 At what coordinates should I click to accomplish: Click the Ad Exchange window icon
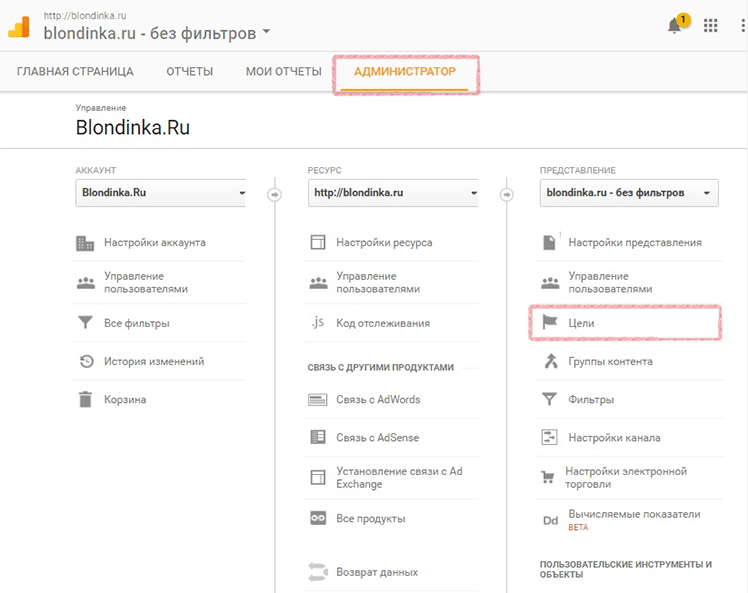tap(318, 477)
